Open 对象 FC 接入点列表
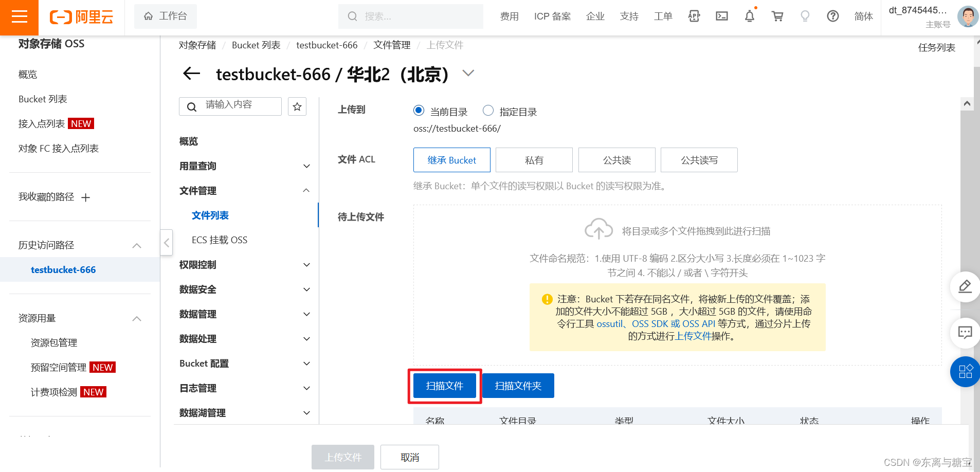Image resolution: width=980 pixels, height=472 pixels. click(x=59, y=149)
